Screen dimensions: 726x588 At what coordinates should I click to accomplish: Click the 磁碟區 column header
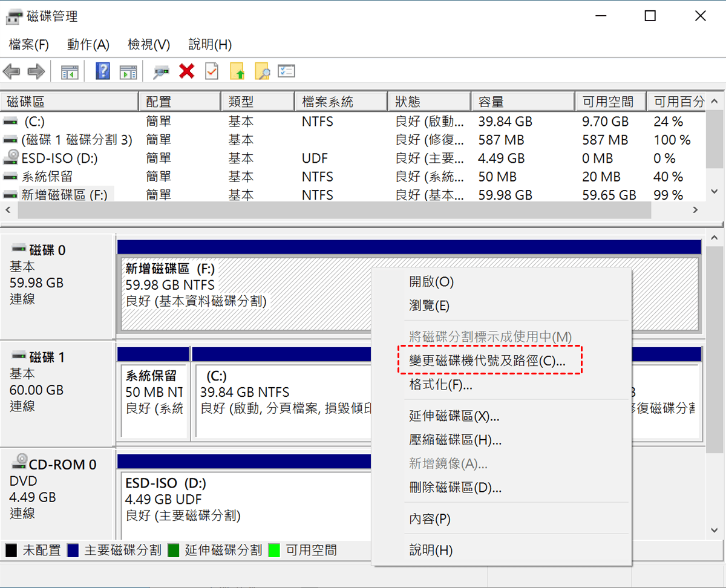70,102
